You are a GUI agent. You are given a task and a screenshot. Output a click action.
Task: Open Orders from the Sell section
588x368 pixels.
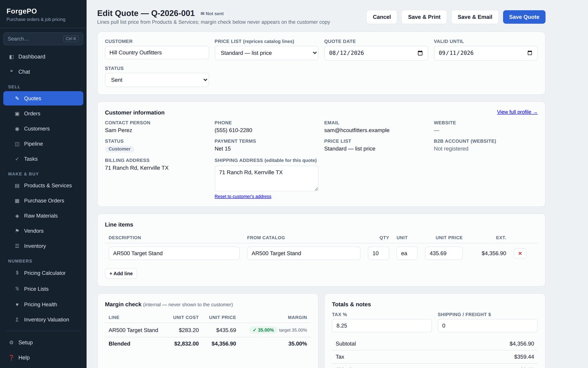(x=43, y=114)
